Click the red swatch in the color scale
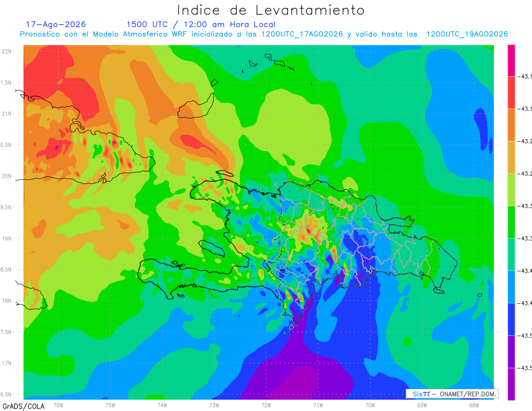The image size is (532, 411). click(511, 93)
